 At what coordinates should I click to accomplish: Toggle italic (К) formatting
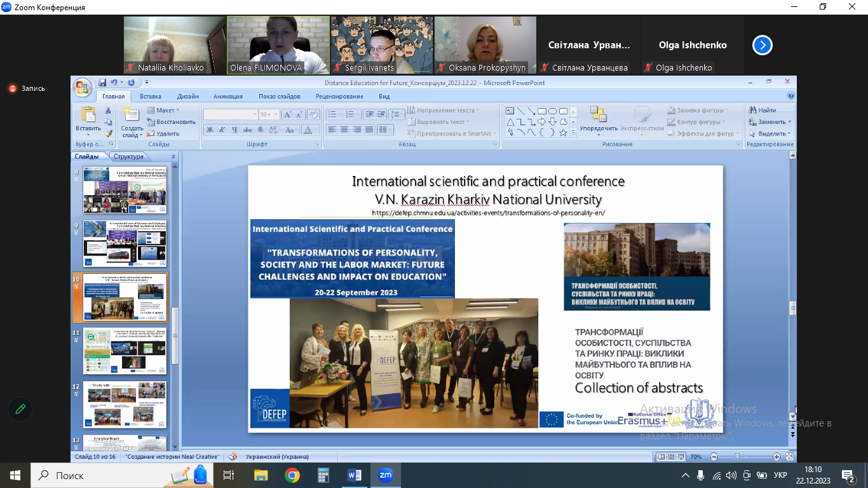point(222,130)
